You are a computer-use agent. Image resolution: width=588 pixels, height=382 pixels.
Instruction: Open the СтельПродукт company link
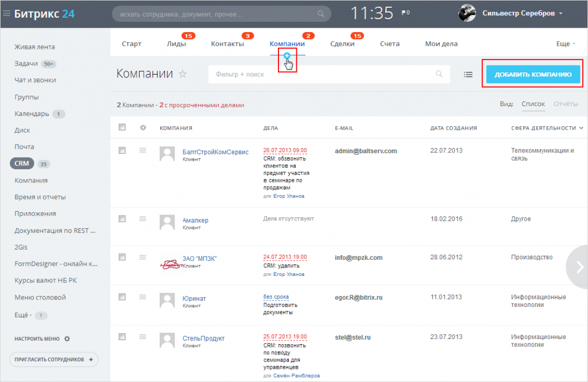[x=203, y=338]
